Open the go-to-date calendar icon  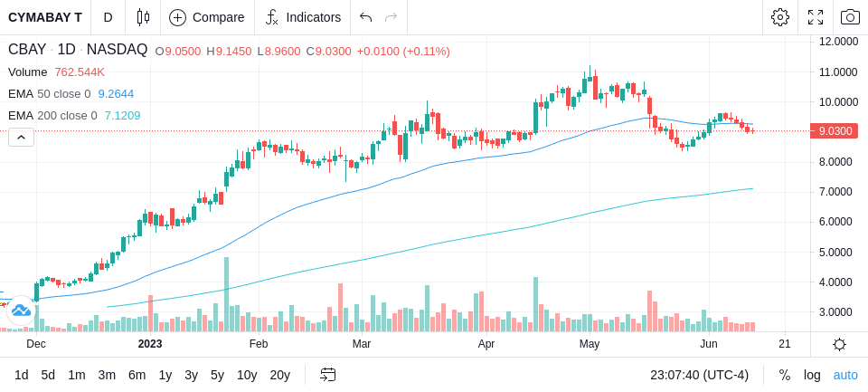coord(327,375)
